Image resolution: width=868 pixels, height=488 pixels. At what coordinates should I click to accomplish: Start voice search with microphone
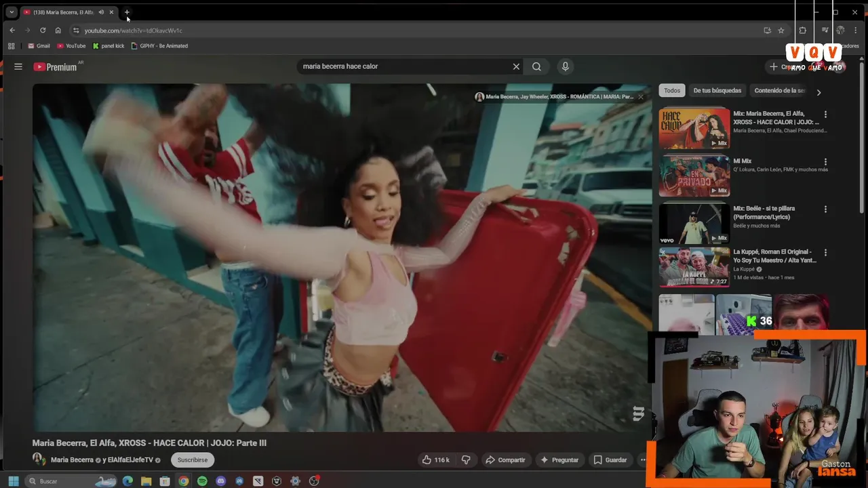[x=565, y=66]
